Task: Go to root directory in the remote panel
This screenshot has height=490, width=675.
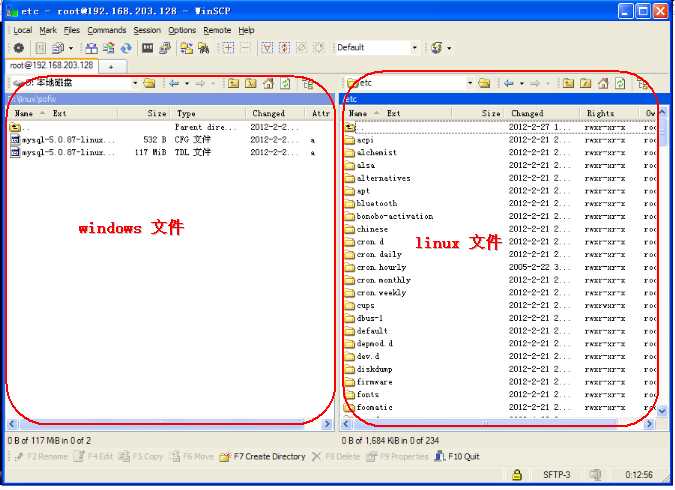Action: coord(585,83)
